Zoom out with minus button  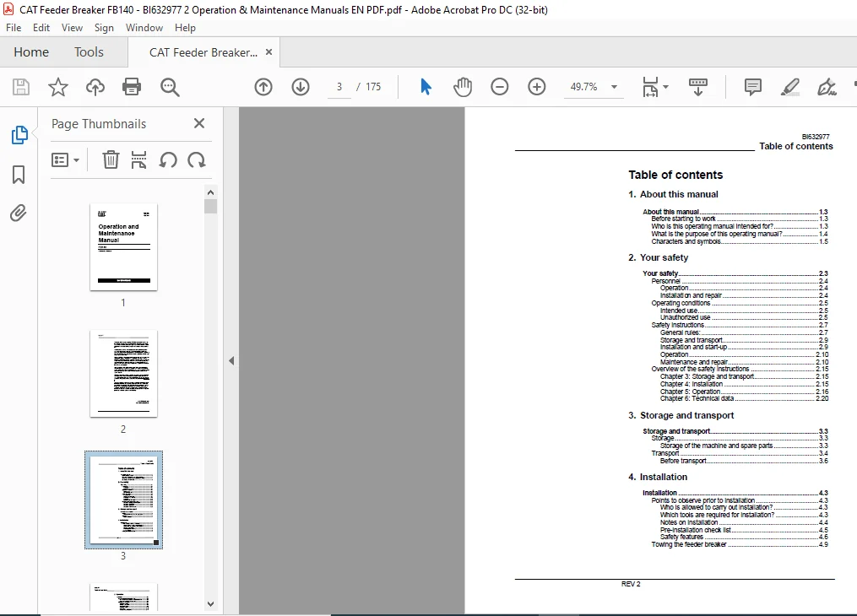(x=500, y=87)
